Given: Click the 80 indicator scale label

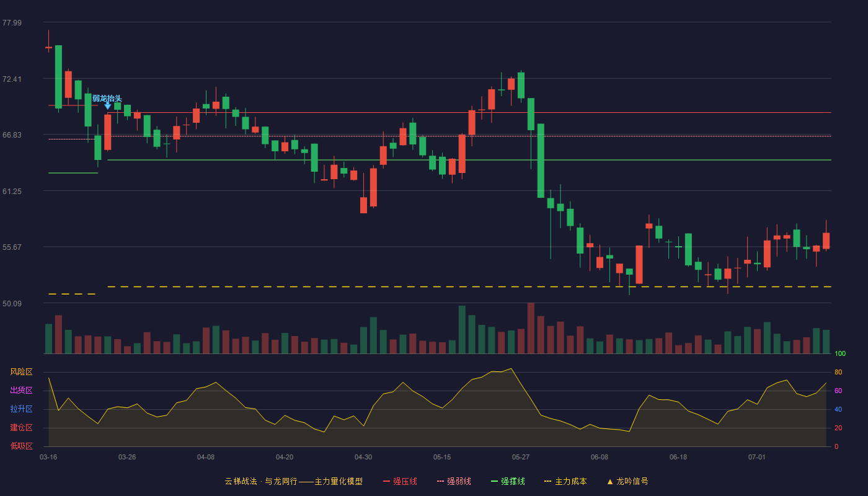Looking at the screenshot, I should (838, 372).
